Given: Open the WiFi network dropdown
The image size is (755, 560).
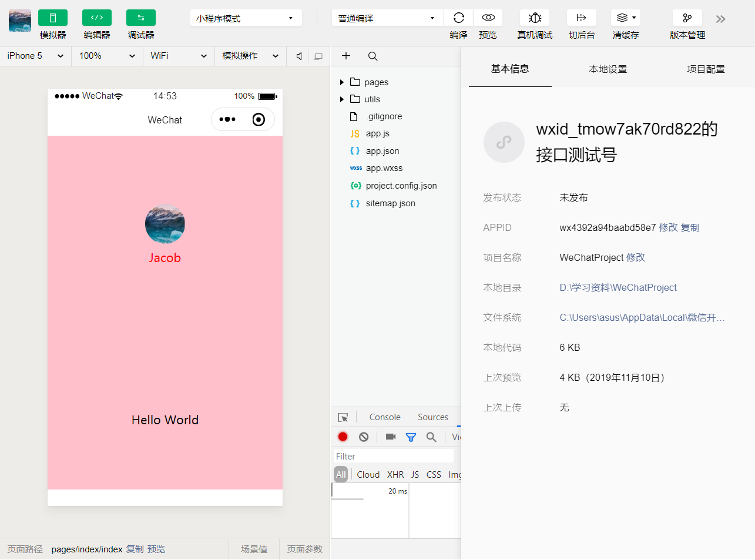Looking at the screenshot, I should click(x=179, y=56).
